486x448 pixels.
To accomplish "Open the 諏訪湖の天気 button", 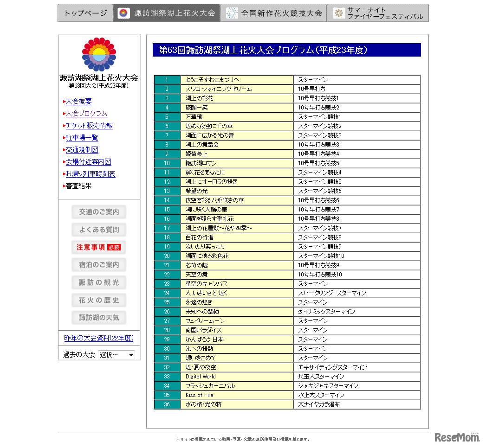I will pos(99,318).
